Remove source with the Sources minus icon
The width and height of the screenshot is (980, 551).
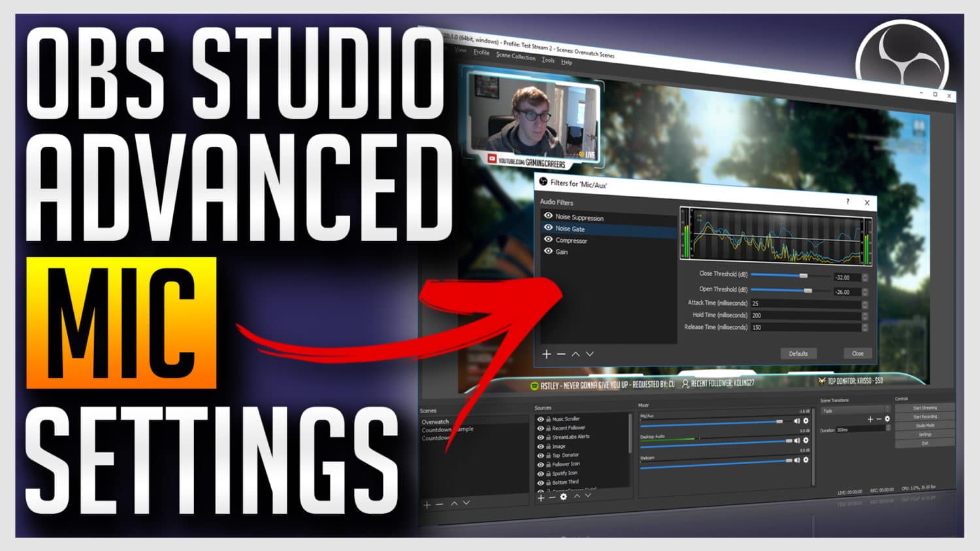point(552,497)
